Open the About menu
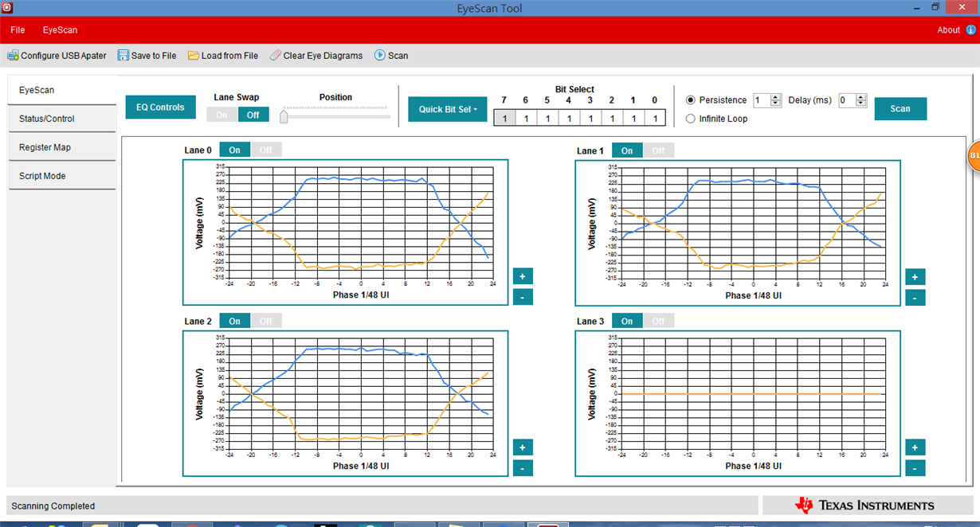The height and width of the screenshot is (527, 980). pos(949,30)
